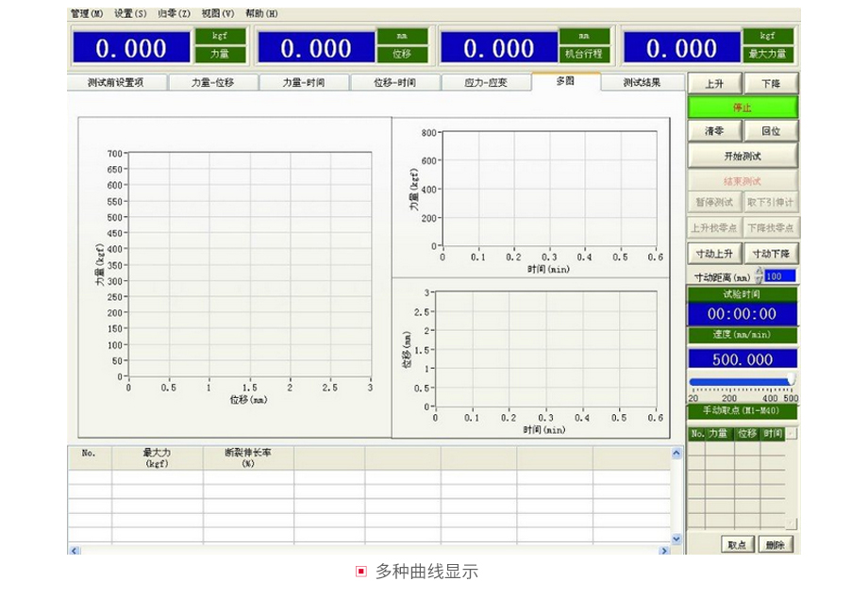
Task: Open the 设置(S) menu
Action: pyautogui.click(x=131, y=14)
